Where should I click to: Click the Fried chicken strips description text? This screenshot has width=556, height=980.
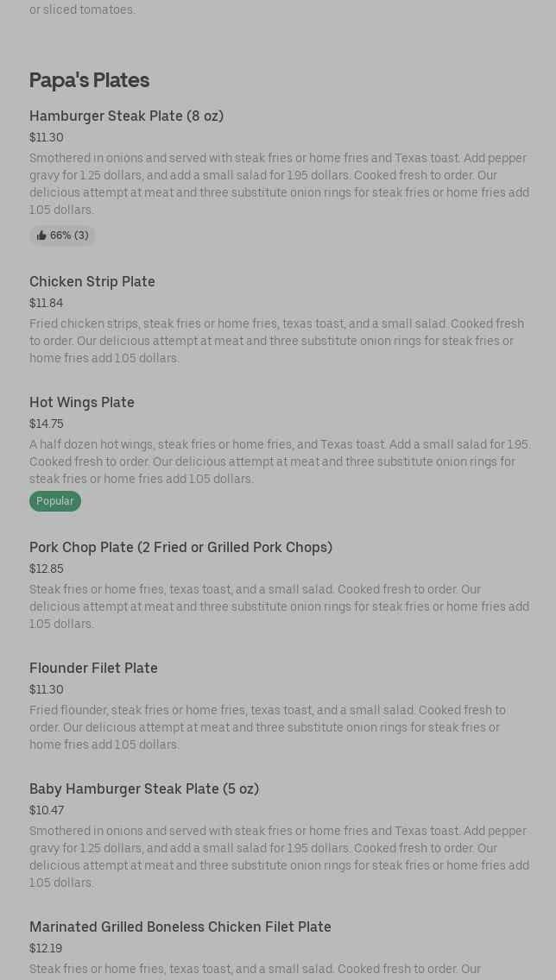tap(276, 341)
